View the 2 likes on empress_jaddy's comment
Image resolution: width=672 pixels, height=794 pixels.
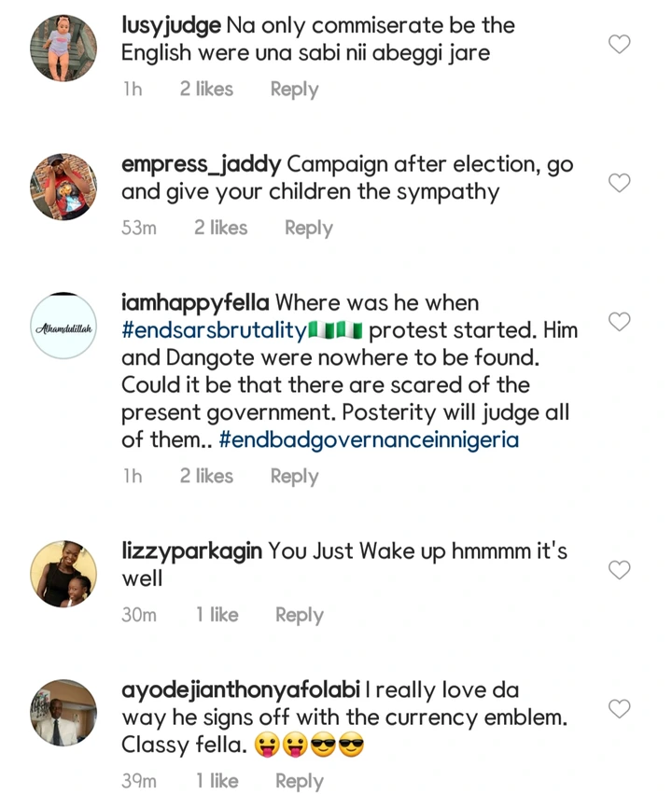(220, 228)
